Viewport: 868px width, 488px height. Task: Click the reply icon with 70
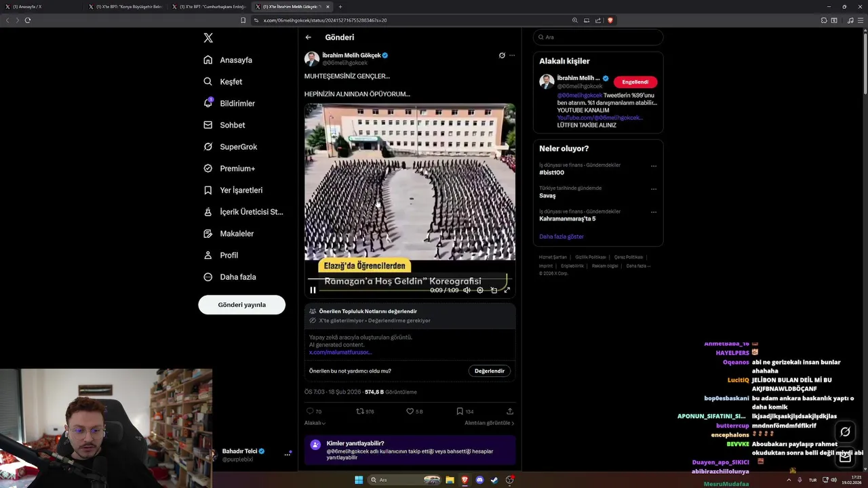[310, 411]
